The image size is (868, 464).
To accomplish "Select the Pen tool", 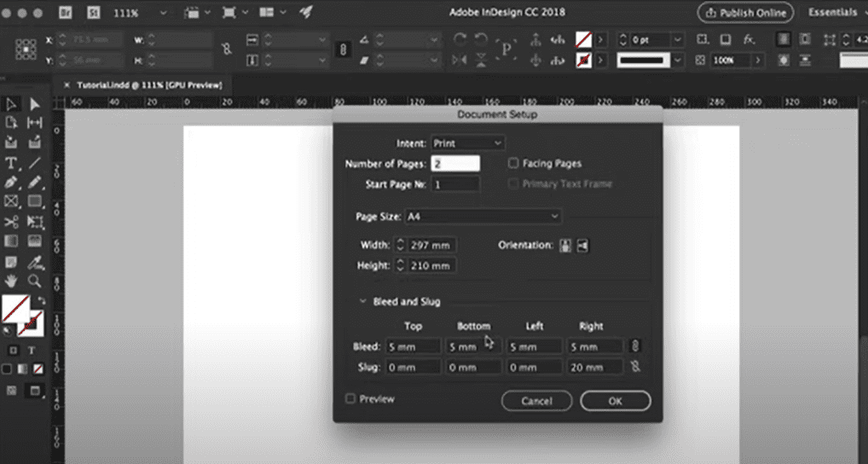I will click(10, 182).
